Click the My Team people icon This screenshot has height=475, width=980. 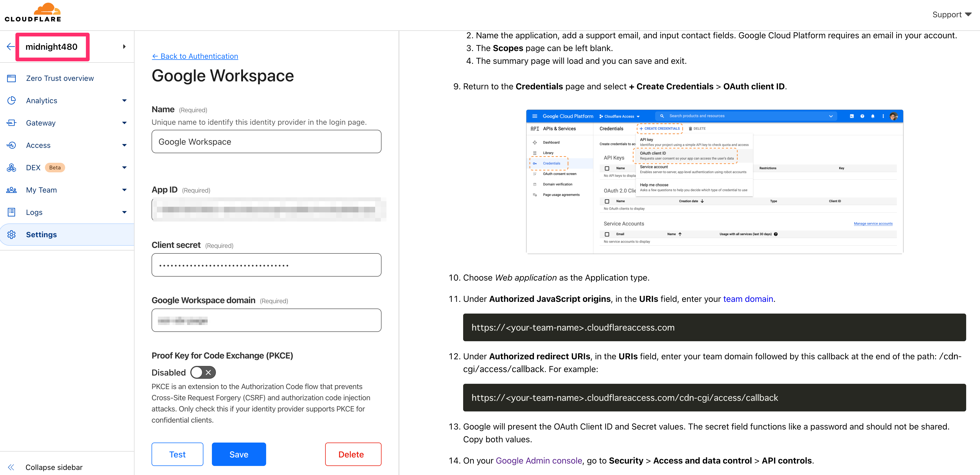11,190
